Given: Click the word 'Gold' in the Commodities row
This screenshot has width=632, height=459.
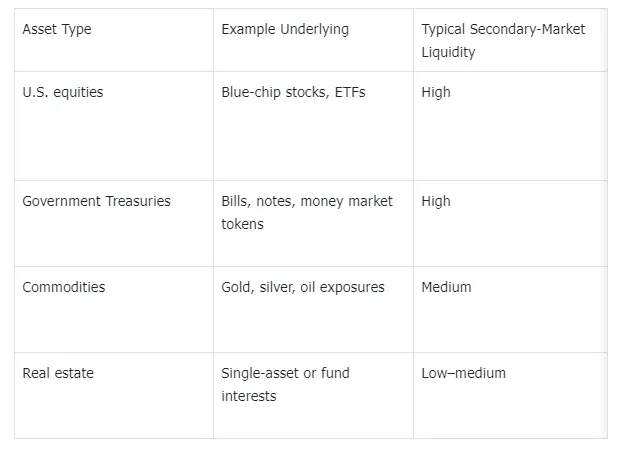Looking at the screenshot, I should (x=236, y=287).
